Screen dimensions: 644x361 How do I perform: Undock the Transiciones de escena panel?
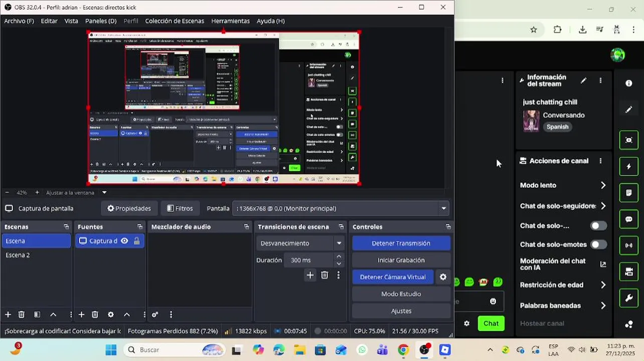pyautogui.click(x=341, y=227)
